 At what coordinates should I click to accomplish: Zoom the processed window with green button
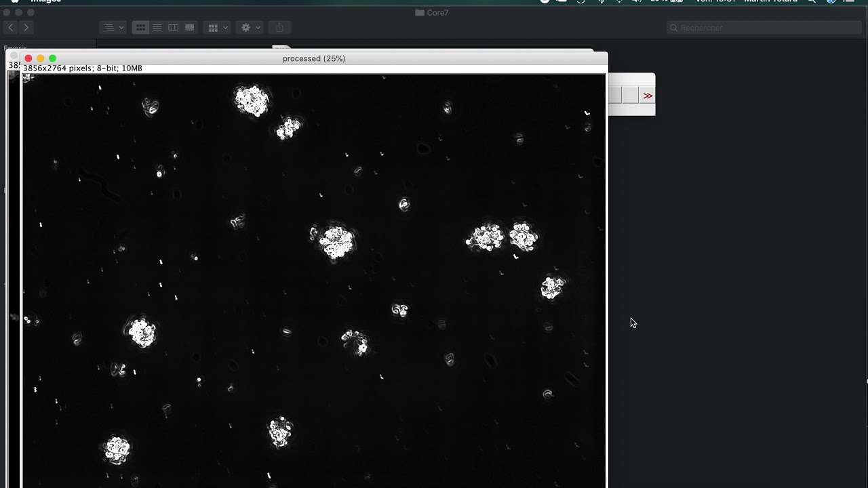pyautogui.click(x=53, y=59)
